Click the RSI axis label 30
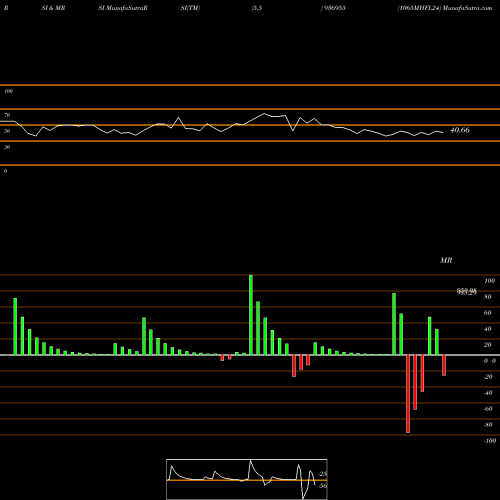Image resolution: width=500 pixels, height=500 pixels. click(x=7, y=147)
